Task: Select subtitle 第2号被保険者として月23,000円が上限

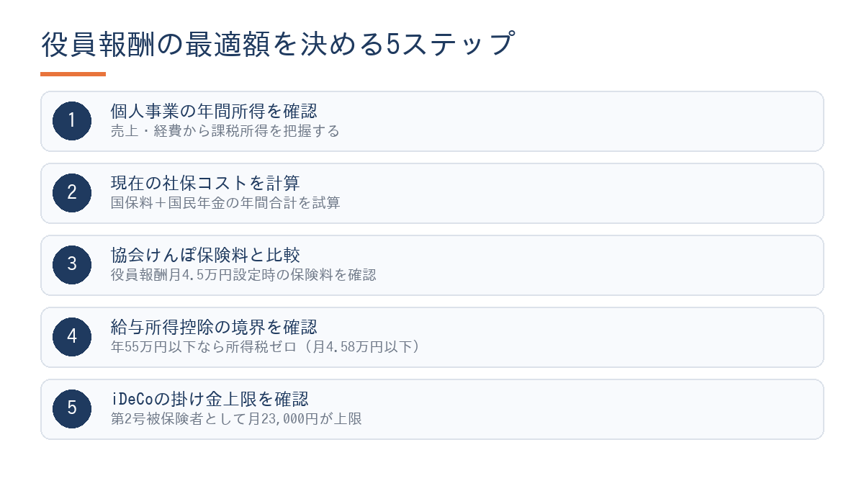Action: click(236, 419)
